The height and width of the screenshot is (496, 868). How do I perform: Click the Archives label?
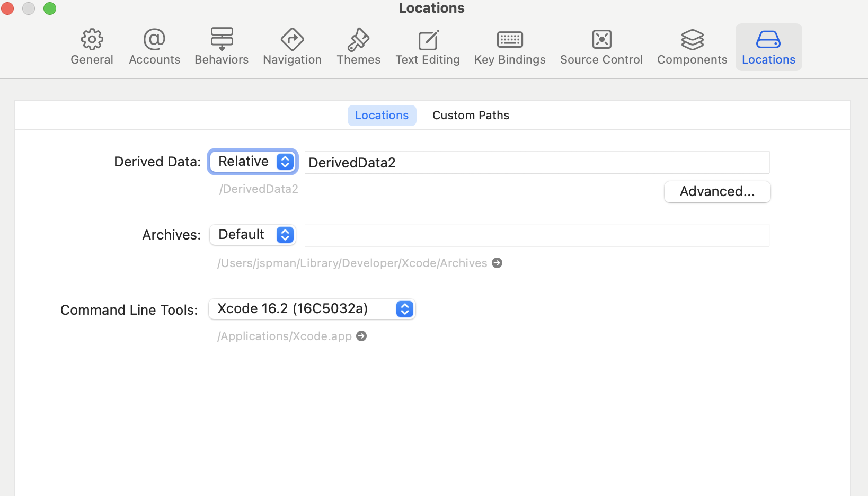tap(172, 235)
